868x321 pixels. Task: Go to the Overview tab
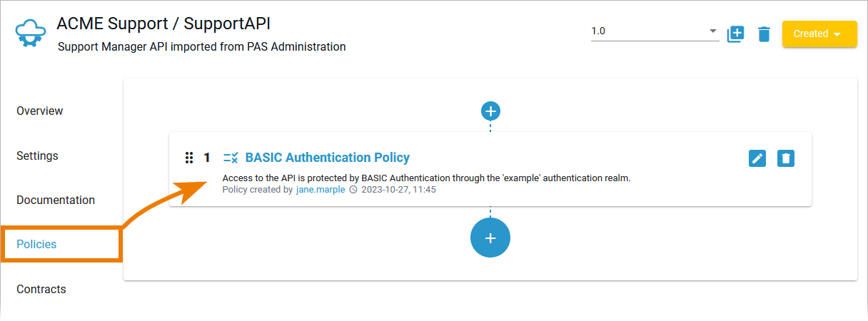(40, 111)
